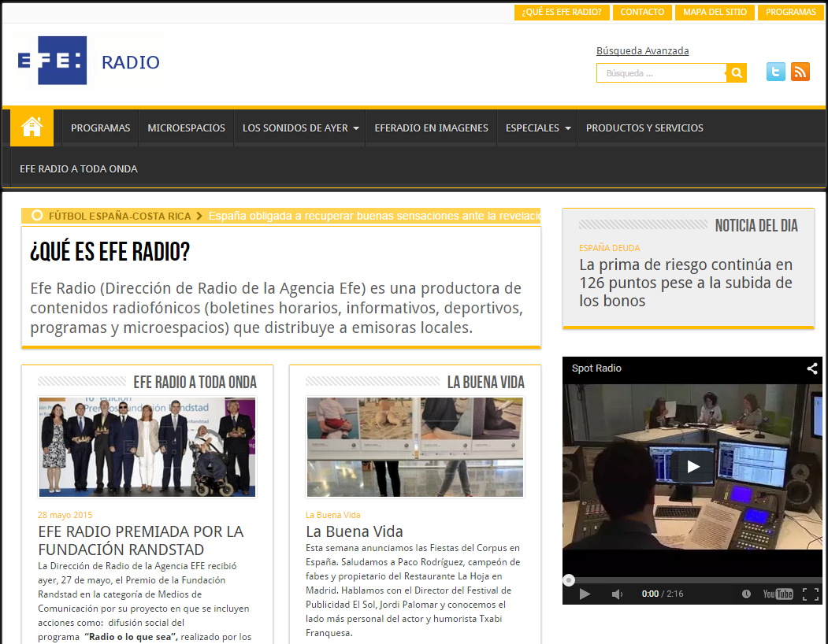Image resolution: width=828 pixels, height=644 pixels.
Task: Open Mapa del Sitio top button
Action: tap(715, 12)
